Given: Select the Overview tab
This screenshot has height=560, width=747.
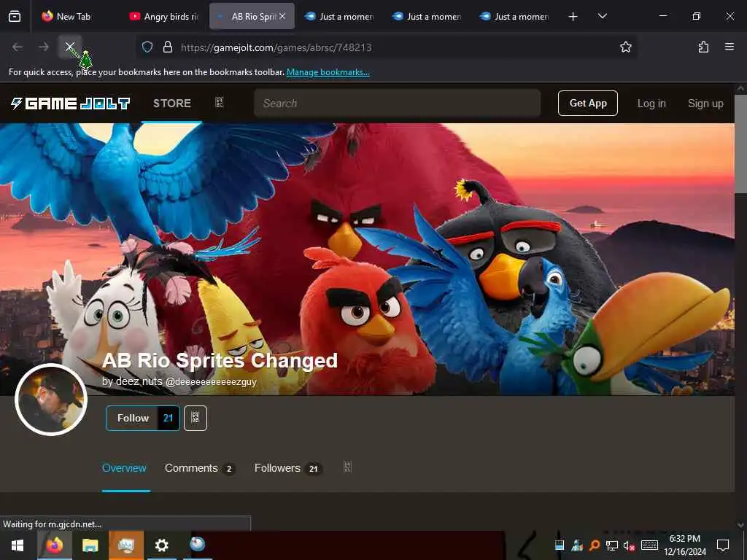Looking at the screenshot, I should (x=124, y=468).
